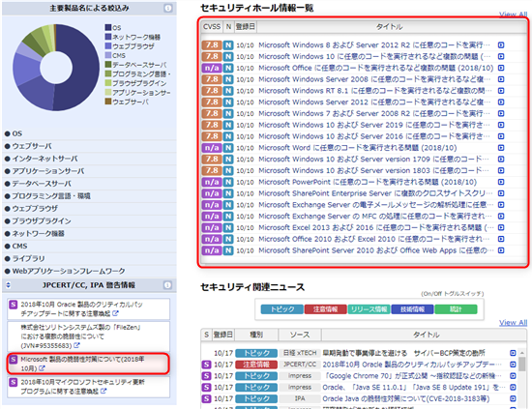Open detail icon for Windows Server 2012 R2 row

(x=501, y=45)
